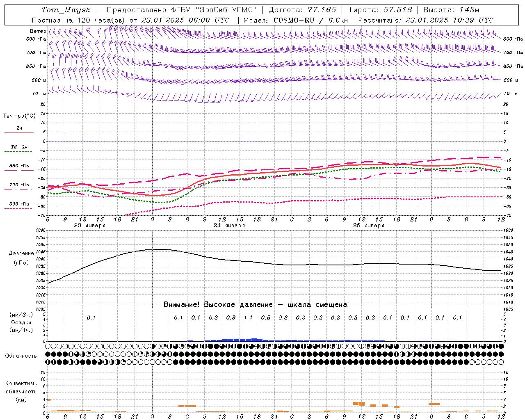Click the Конвективн. облачность label
This screenshot has width=525, height=420.
coord(21,388)
